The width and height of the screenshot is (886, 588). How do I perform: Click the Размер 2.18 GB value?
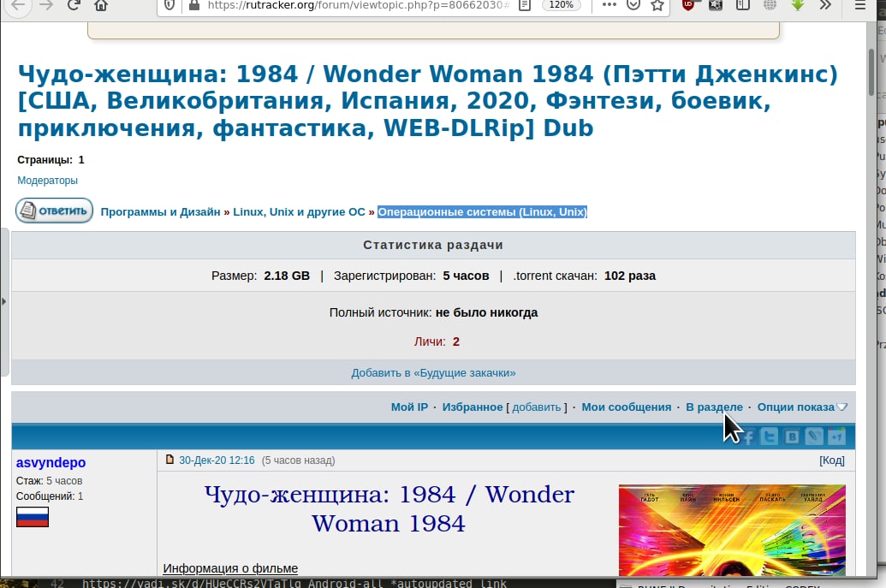click(287, 276)
